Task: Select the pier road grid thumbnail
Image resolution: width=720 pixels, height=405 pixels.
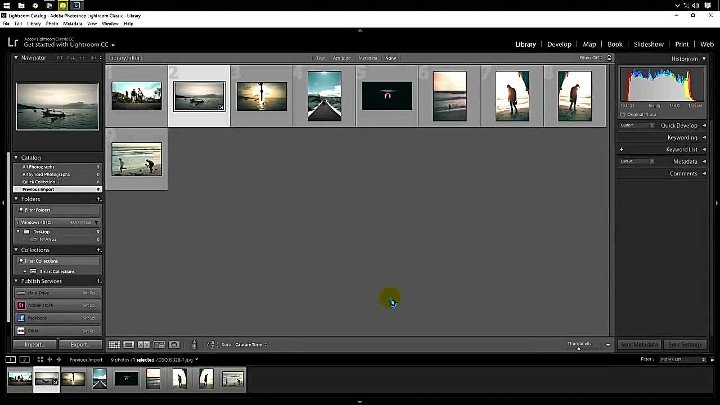Action: coord(324,96)
